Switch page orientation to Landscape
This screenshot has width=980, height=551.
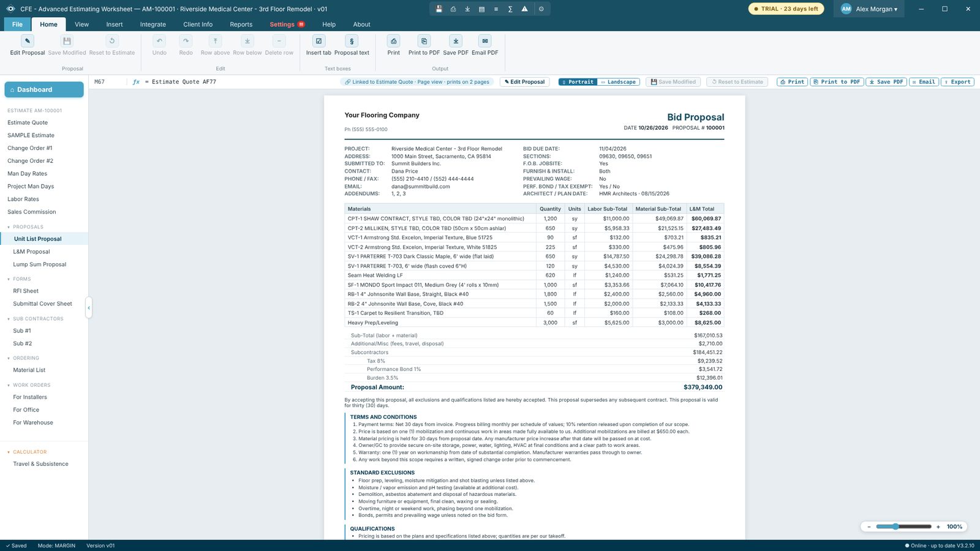click(619, 82)
